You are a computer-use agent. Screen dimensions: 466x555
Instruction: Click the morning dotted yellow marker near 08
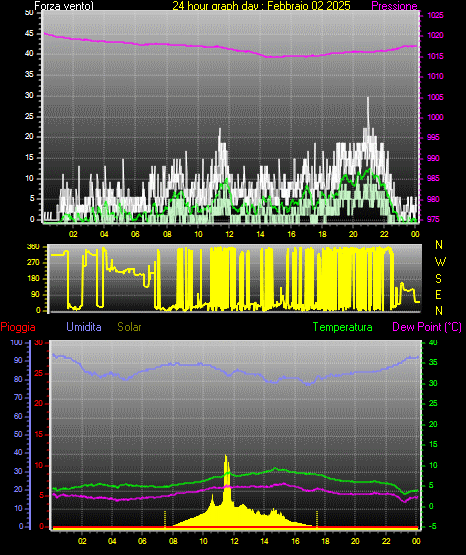pos(165,519)
